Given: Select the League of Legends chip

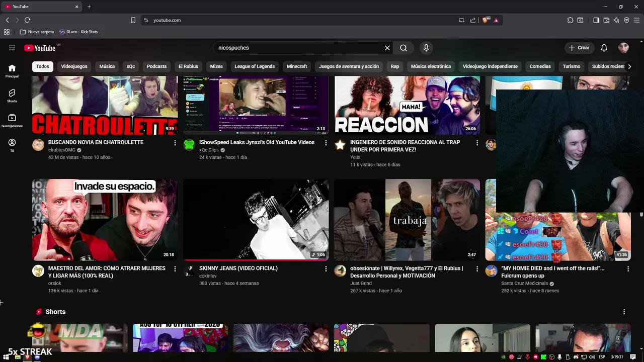Looking at the screenshot, I should pyautogui.click(x=255, y=66).
